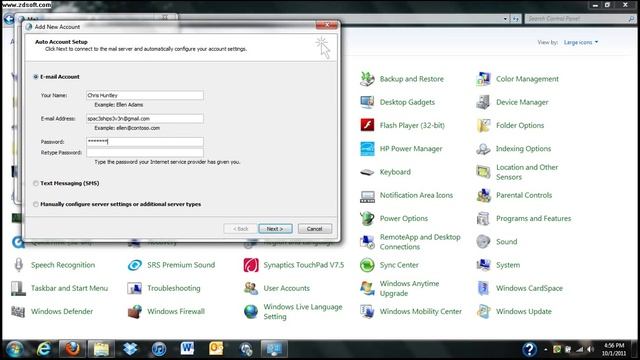Open the Keyboard settings icon

(x=367, y=172)
